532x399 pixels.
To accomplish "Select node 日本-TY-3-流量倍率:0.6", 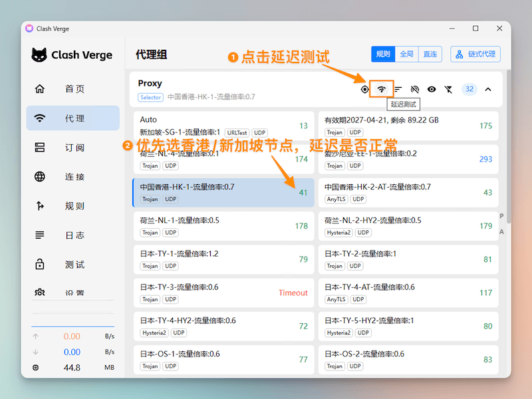I will 223,293.
